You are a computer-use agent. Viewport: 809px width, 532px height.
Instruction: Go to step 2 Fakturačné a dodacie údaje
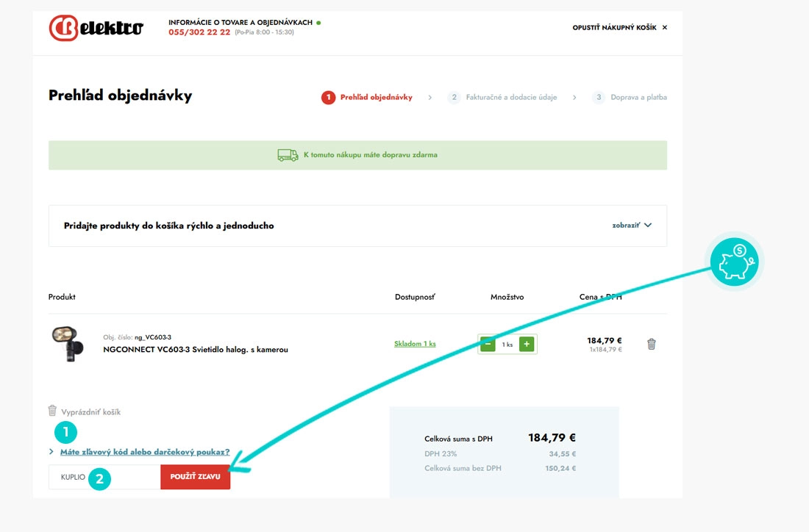pyautogui.click(x=502, y=97)
